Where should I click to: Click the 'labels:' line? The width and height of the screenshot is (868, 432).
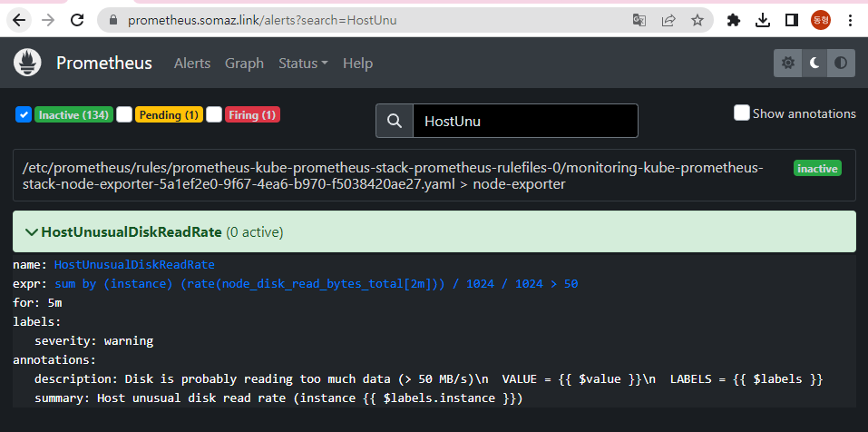37,322
